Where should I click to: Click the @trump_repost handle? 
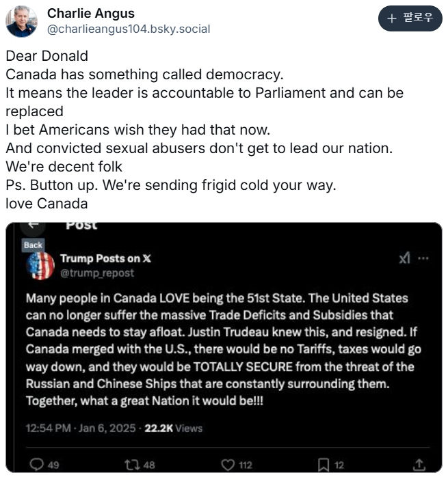coord(88,273)
